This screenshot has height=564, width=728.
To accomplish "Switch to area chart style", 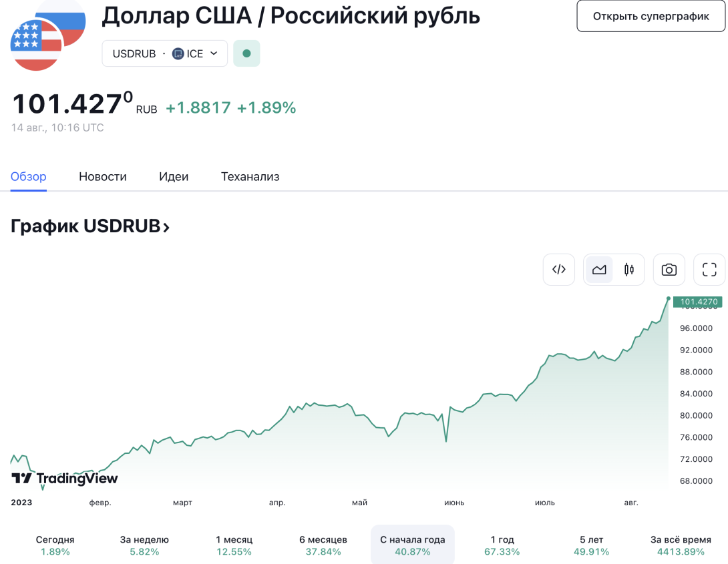I will (x=599, y=270).
